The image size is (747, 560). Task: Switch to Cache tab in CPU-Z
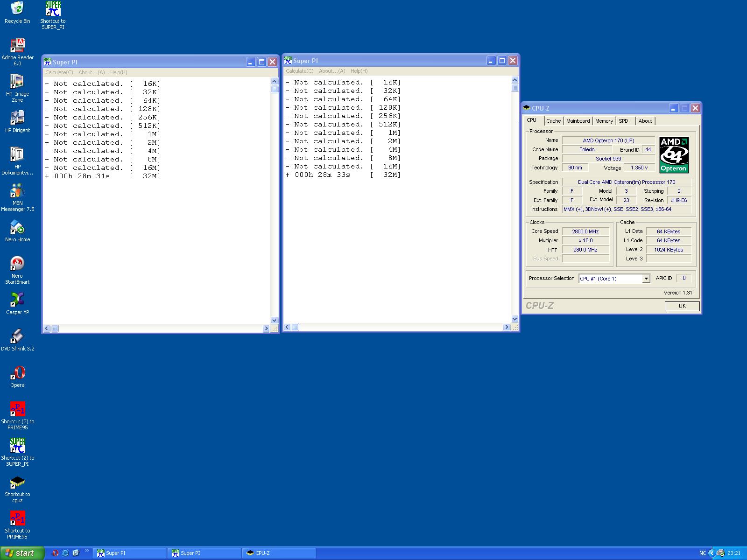tap(553, 121)
